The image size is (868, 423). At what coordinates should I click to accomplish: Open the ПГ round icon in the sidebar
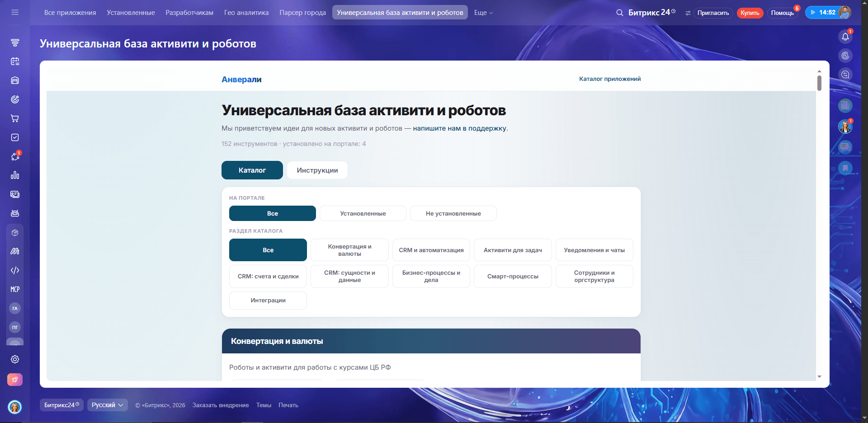[x=15, y=327]
